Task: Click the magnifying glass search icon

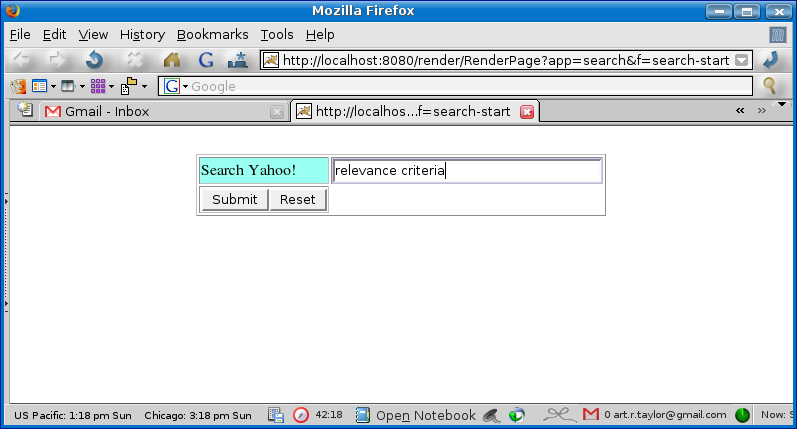Action: 770,85
